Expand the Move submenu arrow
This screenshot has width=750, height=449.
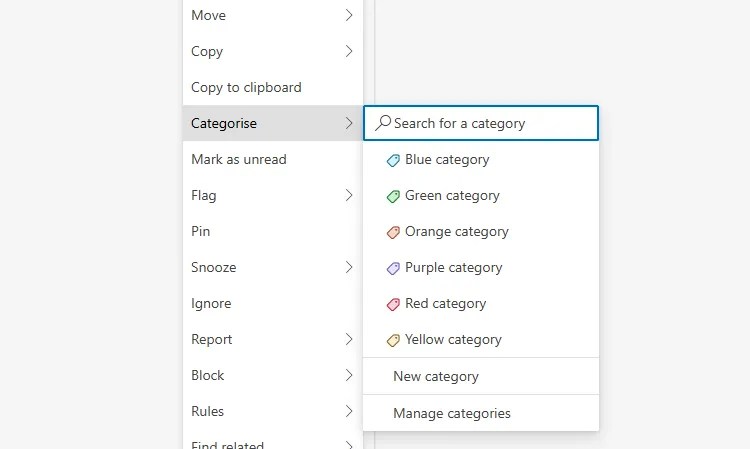(349, 15)
